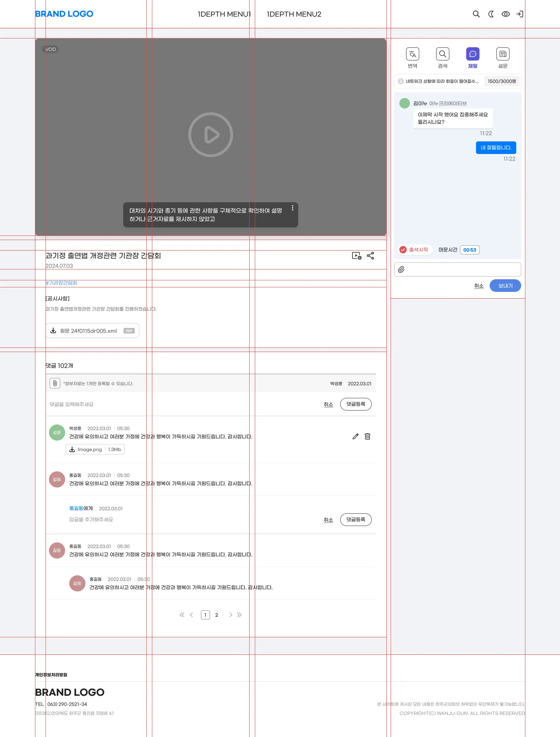Click the login arrow icon in header
This screenshot has width=560, height=737.
point(520,14)
